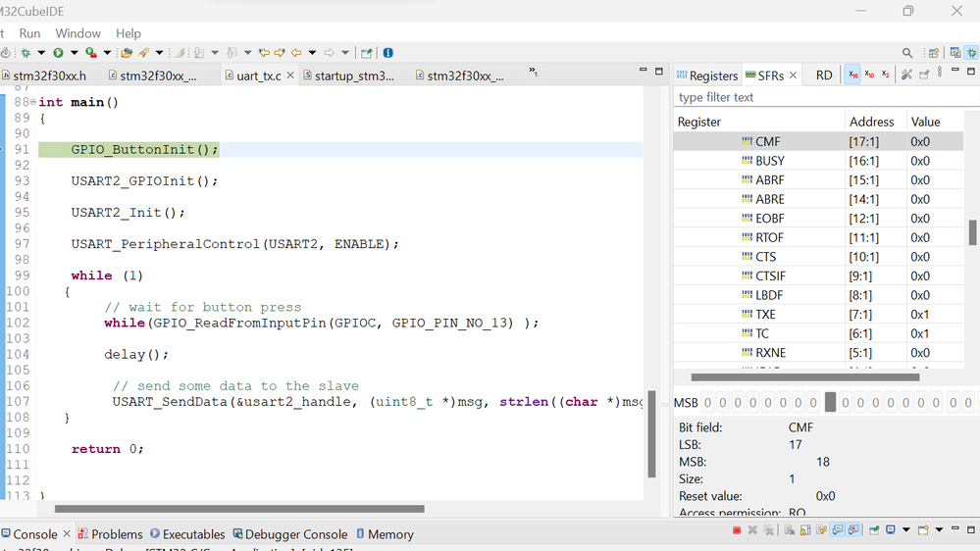Image resolution: width=980 pixels, height=551 pixels.
Task: Click the Next Annotation arrow icon
Action: (280, 53)
